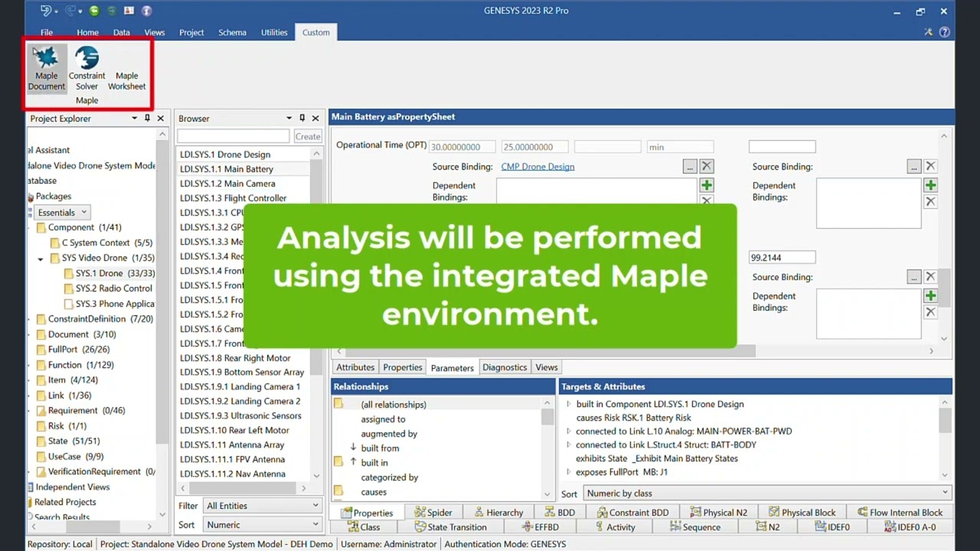The image size is (980, 551).
Task: Add dependent binding under CMP Drone Design
Action: point(707,185)
